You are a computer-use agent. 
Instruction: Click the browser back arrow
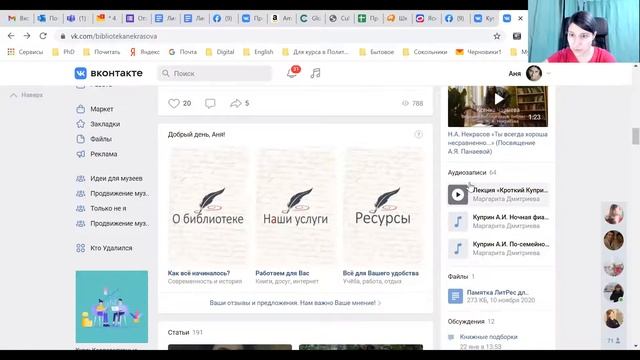point(11,36)
